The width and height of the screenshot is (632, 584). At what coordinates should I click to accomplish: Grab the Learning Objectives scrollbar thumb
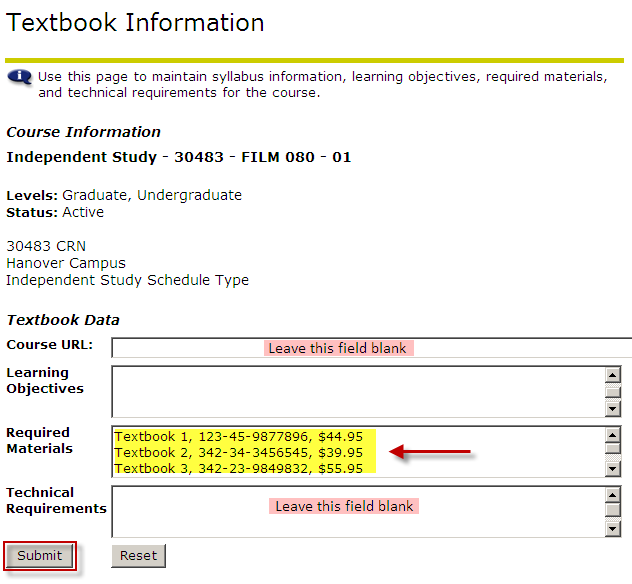612,392
